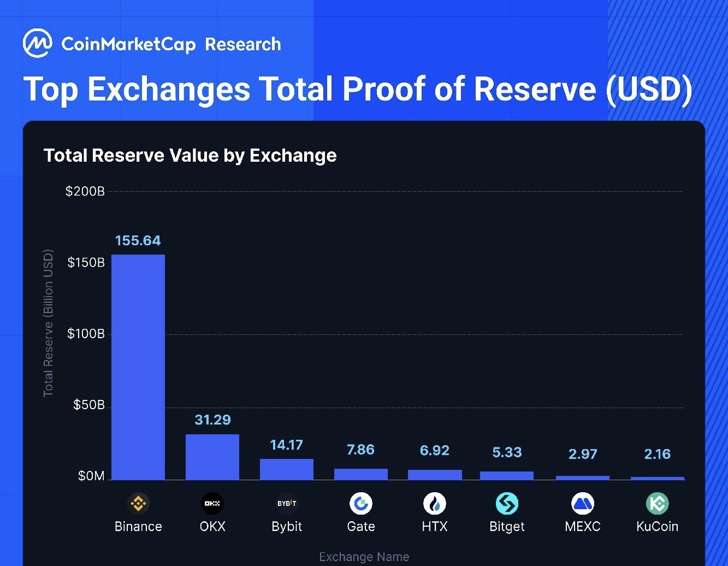Click the KuCoin exchange logo
This screenshot has width=728, height=566.
click(x=657, y=503)
